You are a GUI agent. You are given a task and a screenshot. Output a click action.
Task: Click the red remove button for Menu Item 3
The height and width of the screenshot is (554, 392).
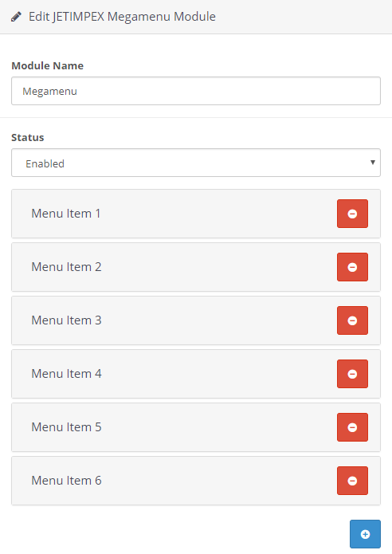(x=352, y=320)
